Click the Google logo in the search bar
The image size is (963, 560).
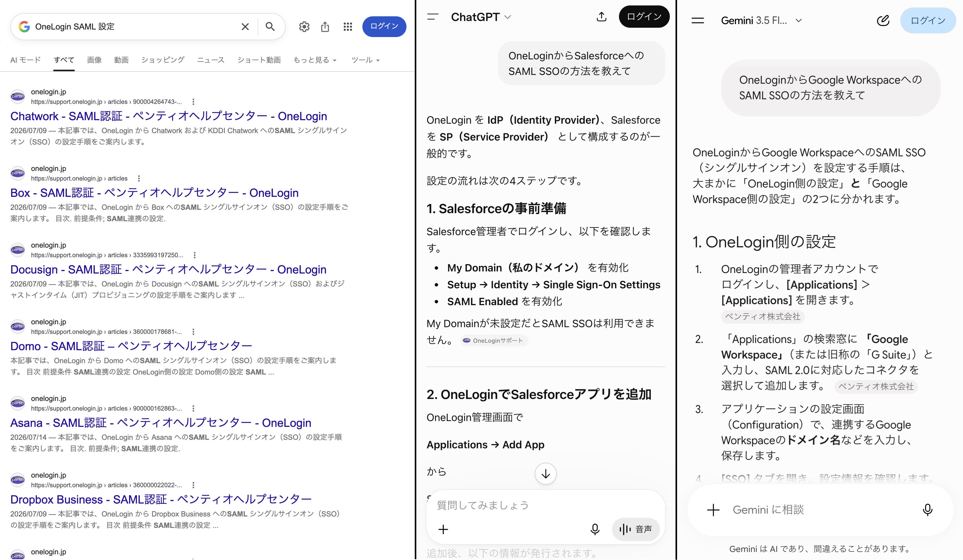[x=24, y=27]
